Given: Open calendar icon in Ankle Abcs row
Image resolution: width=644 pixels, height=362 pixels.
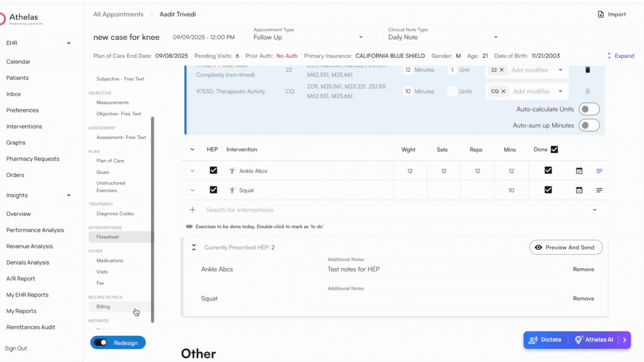Looking at the screenshot, I should tap(579, 171).
